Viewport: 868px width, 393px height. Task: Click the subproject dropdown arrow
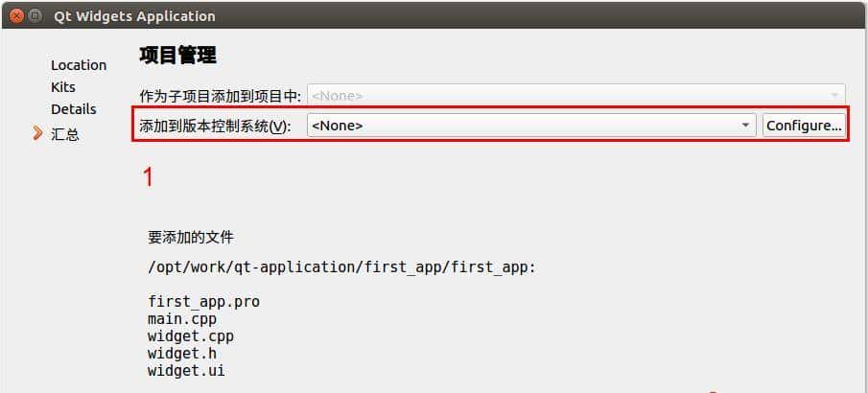point(833,96)
